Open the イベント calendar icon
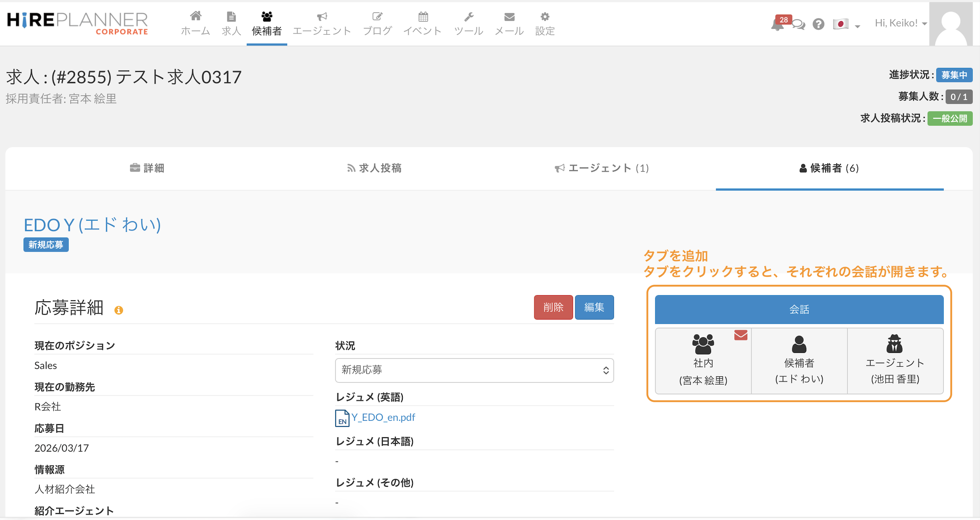This screenshot has height=520, width=980. point(423,17)
